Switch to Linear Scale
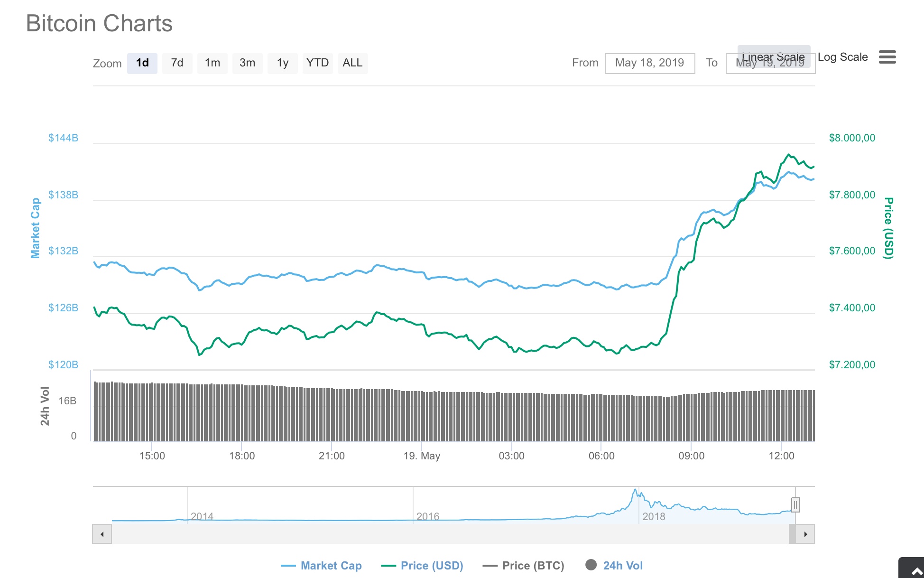 [x=774, y=56]
